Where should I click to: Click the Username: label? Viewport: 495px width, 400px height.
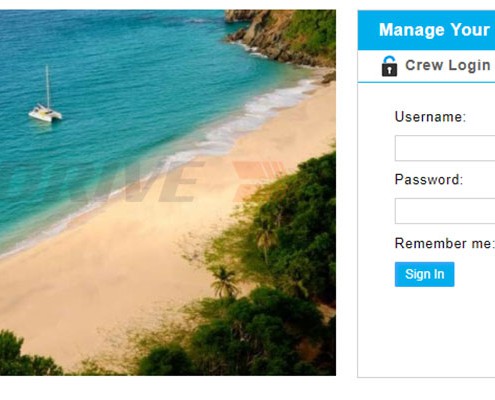430,117
